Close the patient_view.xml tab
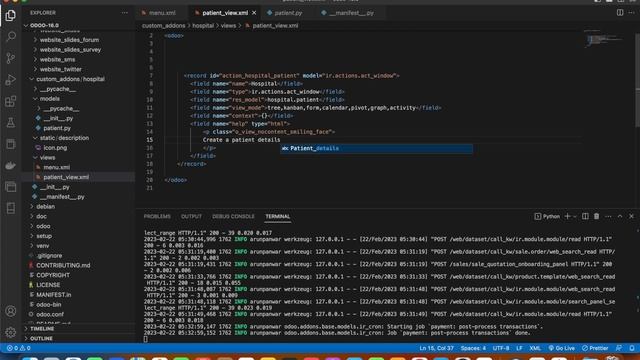640x360 pixels. [254, 13]
